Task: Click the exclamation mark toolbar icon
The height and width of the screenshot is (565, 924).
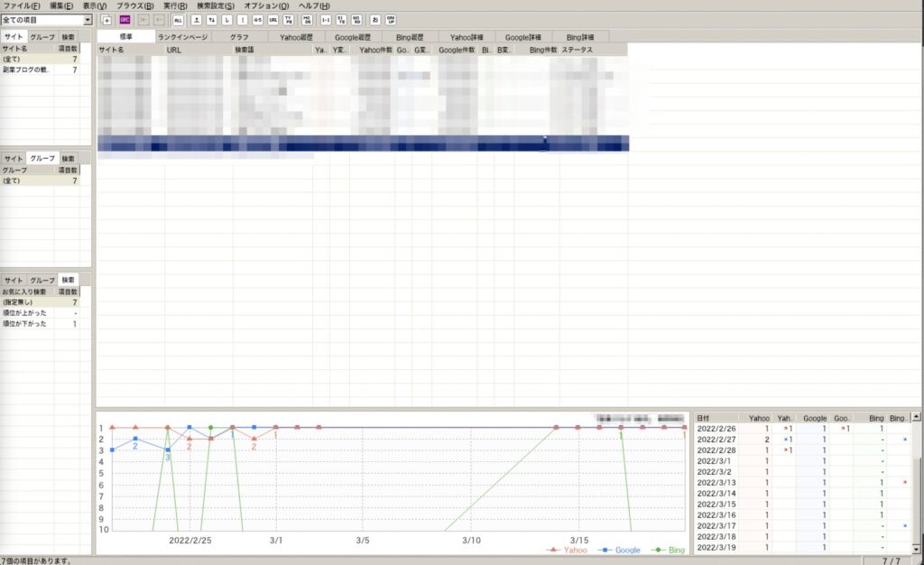Action: [x=242, y=20]
